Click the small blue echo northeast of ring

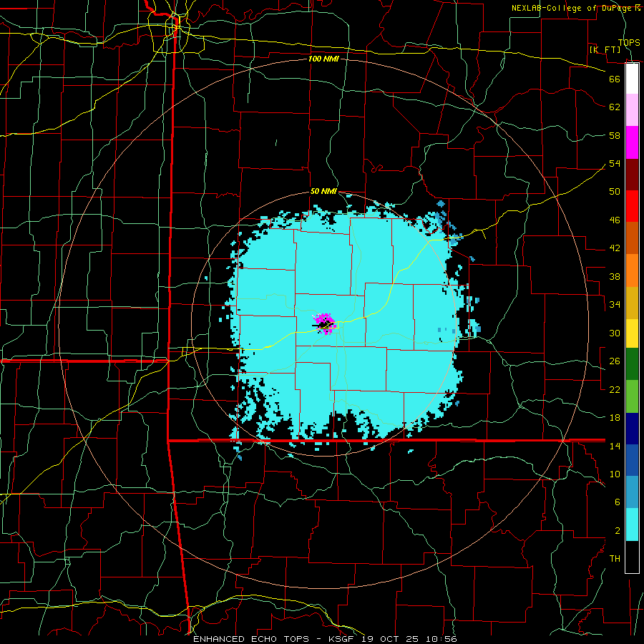tap(441, 203)
